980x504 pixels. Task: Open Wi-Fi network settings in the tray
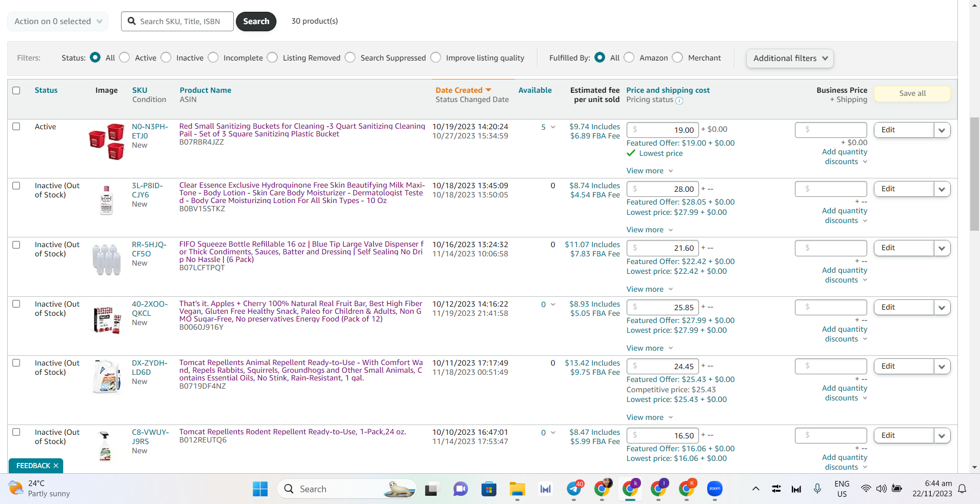(866, 489)
